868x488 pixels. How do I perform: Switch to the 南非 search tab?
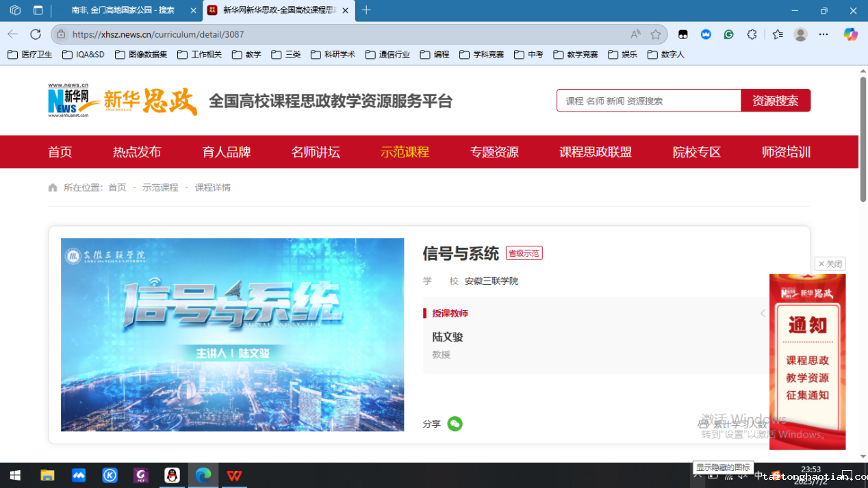tap(123, 10)
